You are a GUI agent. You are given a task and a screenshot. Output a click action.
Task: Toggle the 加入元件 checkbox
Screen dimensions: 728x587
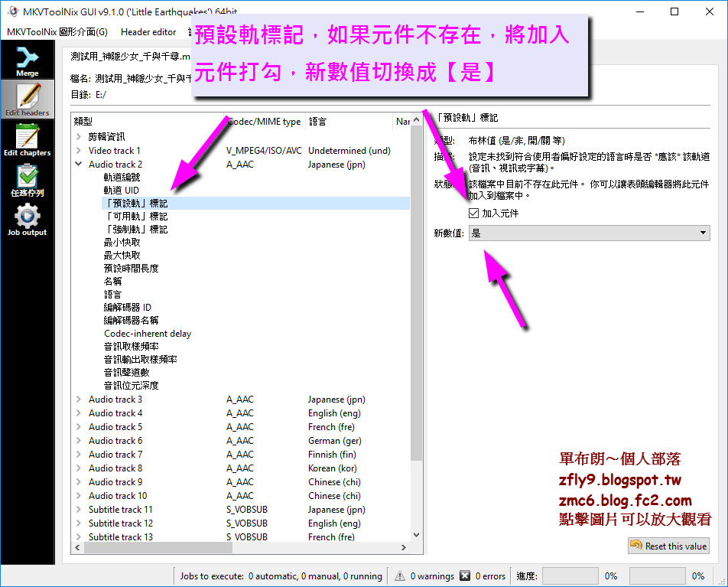[473, 214]
